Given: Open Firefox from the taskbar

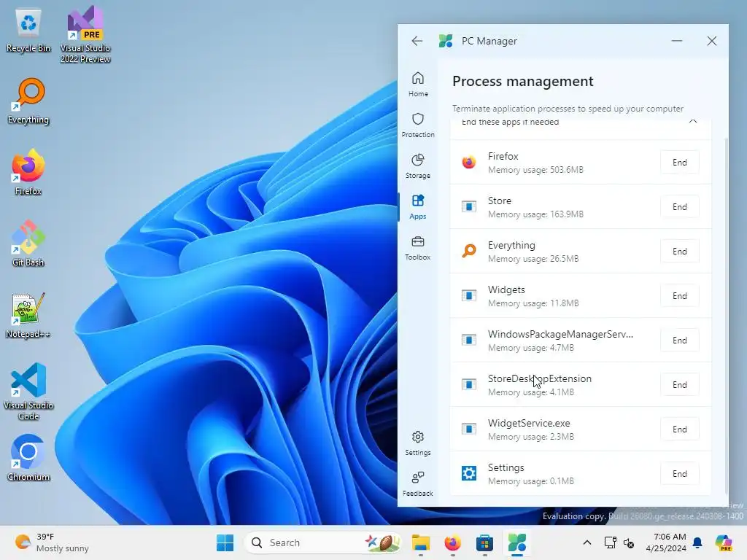Looking at the screenshot, I should [452, 542].
